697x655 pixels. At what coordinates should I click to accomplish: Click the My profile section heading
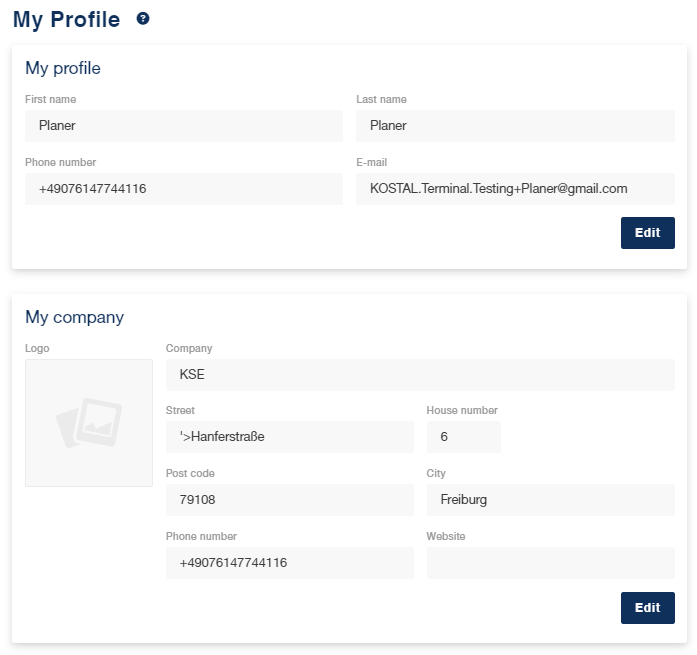point(63,68)
